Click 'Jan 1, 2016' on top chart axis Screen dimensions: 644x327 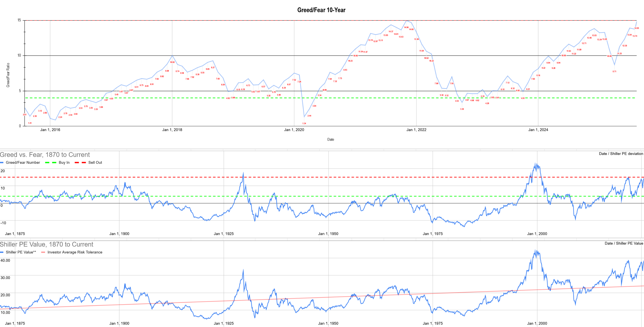[50, 130]
